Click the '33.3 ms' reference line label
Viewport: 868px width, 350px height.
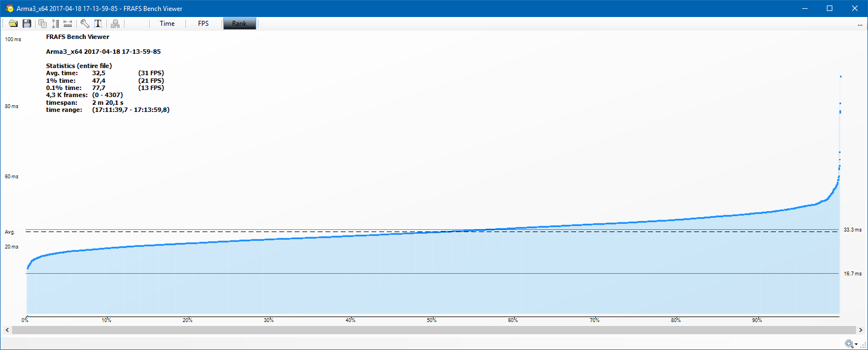tap(853, 230)
